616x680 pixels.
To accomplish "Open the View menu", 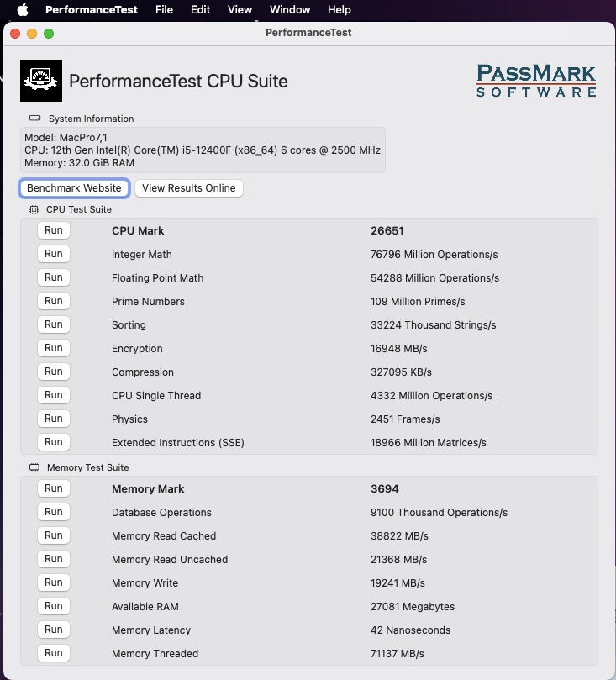I will (x=240, y=10).
